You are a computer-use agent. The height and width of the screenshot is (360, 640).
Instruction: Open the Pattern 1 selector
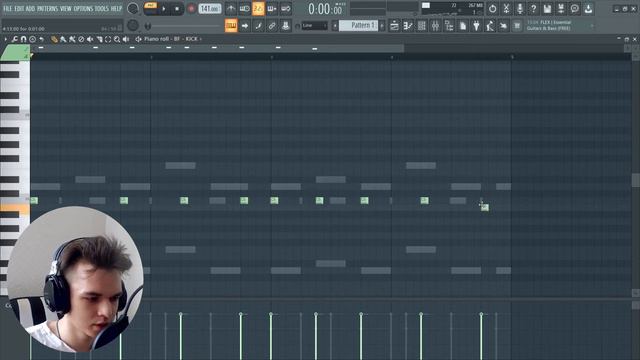(359, 26)
